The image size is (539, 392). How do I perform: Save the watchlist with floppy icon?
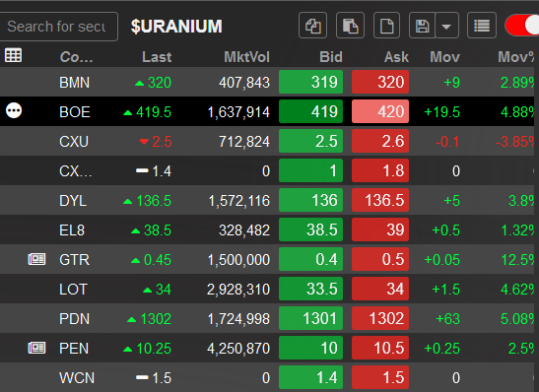coord(422,26)
